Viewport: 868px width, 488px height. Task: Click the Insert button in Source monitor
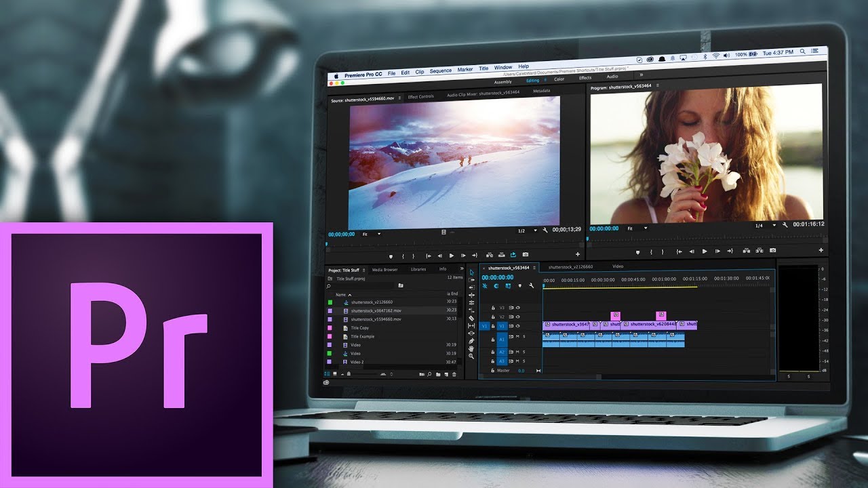(x=490, y=256)
